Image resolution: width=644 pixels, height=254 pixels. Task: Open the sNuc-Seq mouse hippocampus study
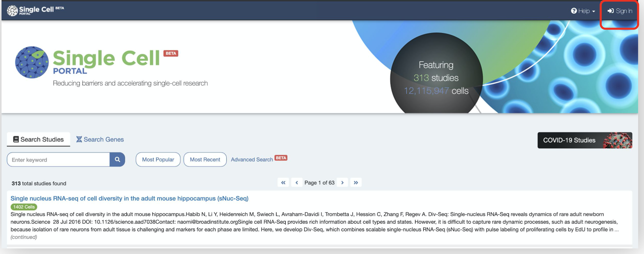130,198
